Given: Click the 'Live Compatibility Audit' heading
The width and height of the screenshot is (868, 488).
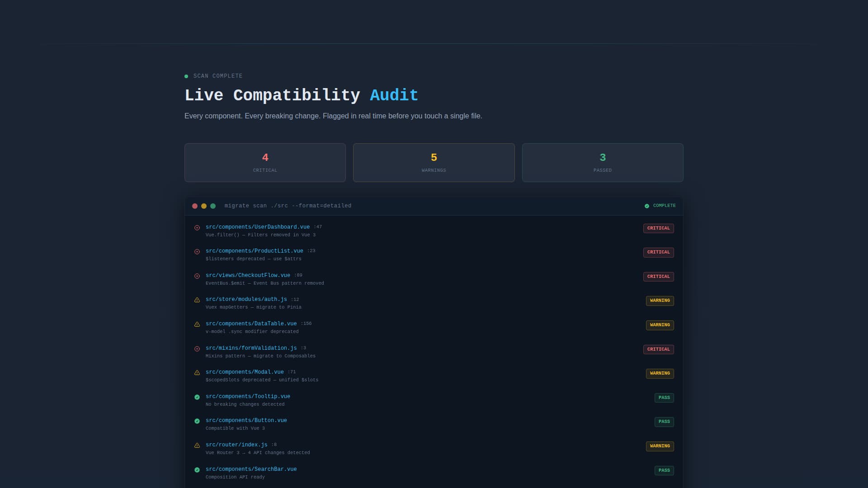Looking at the screenshot, I should coord(301,95).
